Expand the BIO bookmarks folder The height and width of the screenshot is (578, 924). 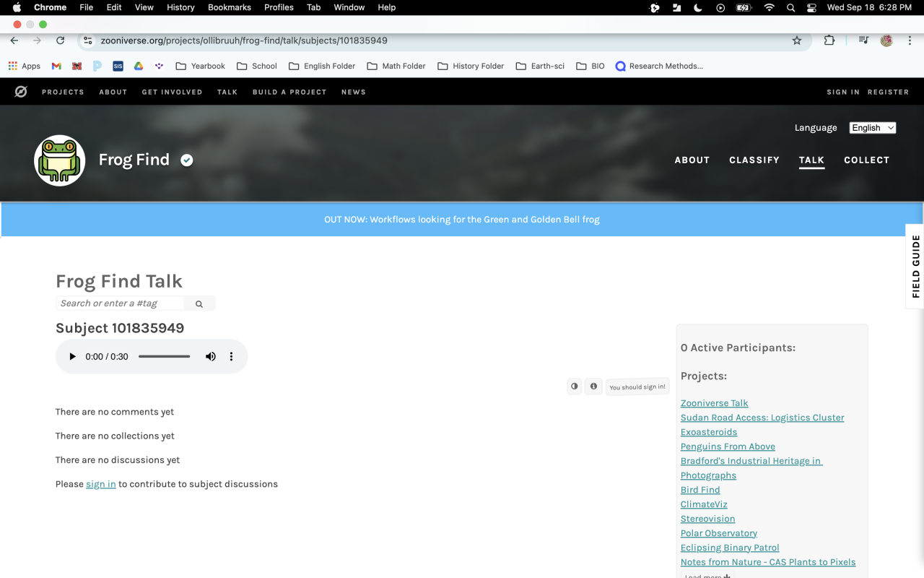[590, 66]
